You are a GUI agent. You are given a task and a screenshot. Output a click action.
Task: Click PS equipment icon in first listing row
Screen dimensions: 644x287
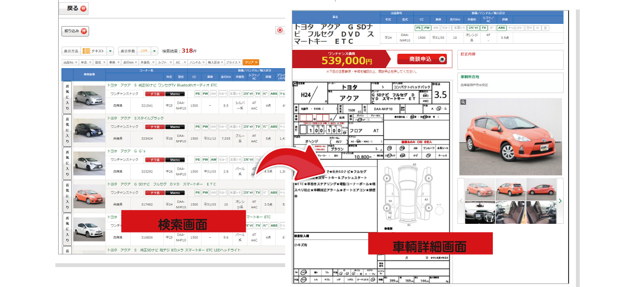click(x=198, y=94)
